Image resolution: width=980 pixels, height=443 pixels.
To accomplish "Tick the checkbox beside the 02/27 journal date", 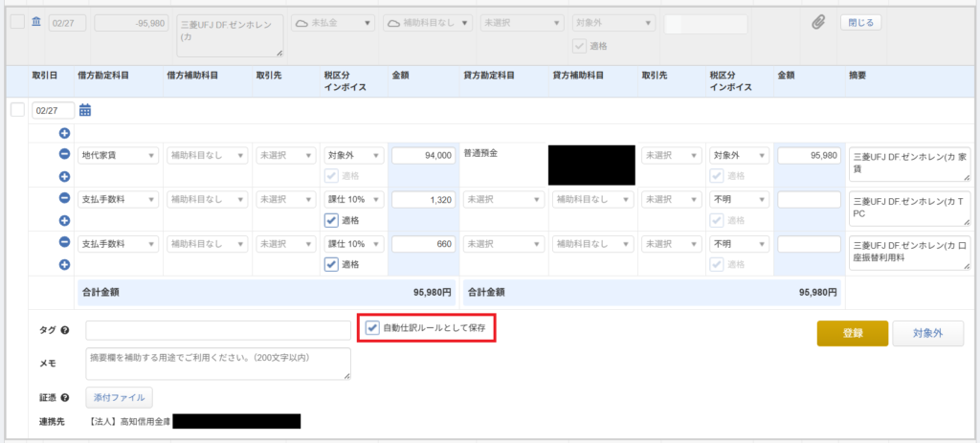I will (x=18, y=110).
